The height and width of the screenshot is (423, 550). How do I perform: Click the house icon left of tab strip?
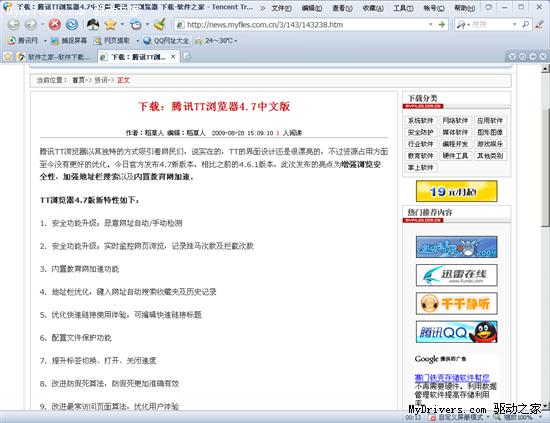[x=8, y=56]
